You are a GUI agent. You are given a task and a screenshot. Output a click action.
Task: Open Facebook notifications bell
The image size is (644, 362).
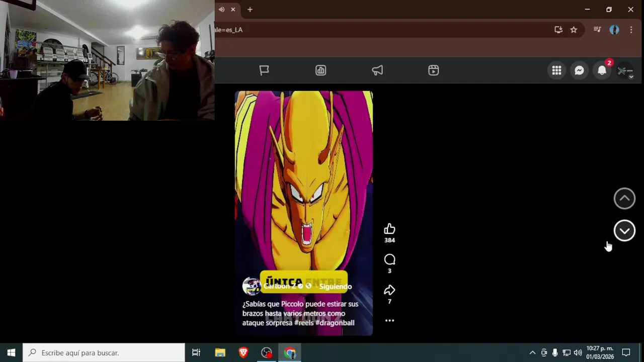pos(602,71)
